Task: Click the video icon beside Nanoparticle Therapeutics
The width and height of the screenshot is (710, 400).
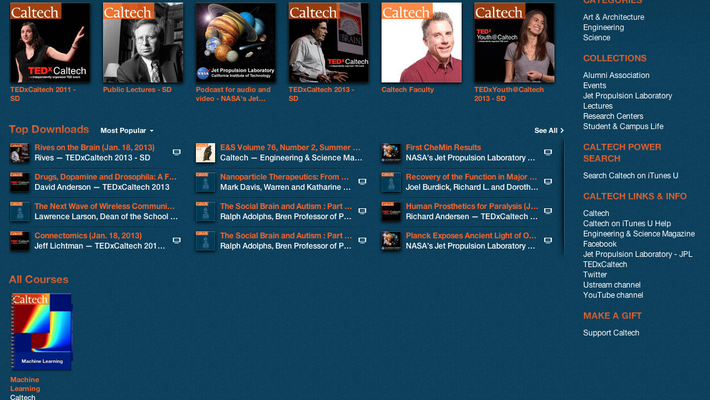Action: click(x=362, y=182)
